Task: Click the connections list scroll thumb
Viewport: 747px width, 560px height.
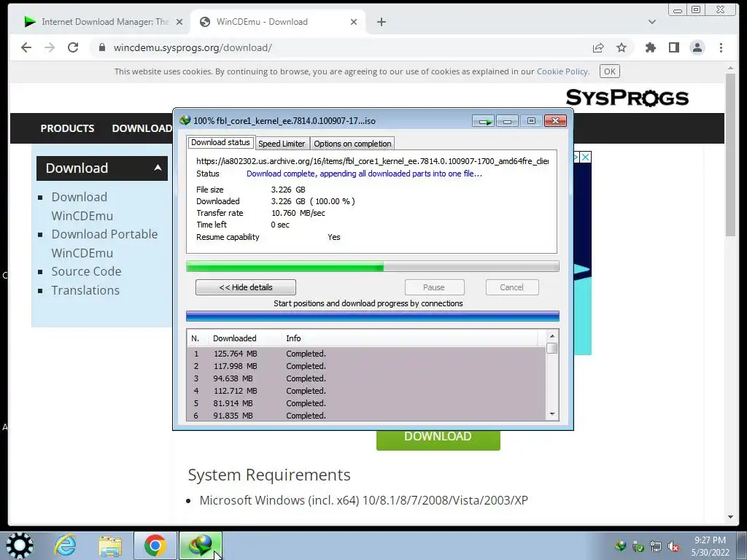Action: coord(552,348)
